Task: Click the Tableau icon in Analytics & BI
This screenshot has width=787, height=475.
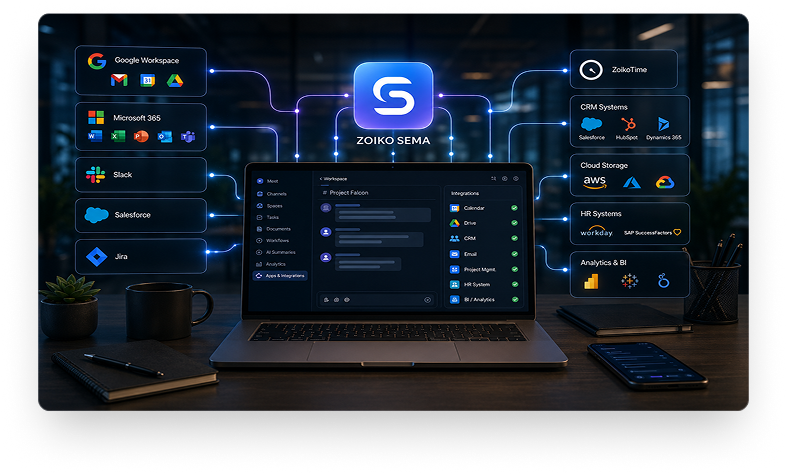Action: coord(629,281)
